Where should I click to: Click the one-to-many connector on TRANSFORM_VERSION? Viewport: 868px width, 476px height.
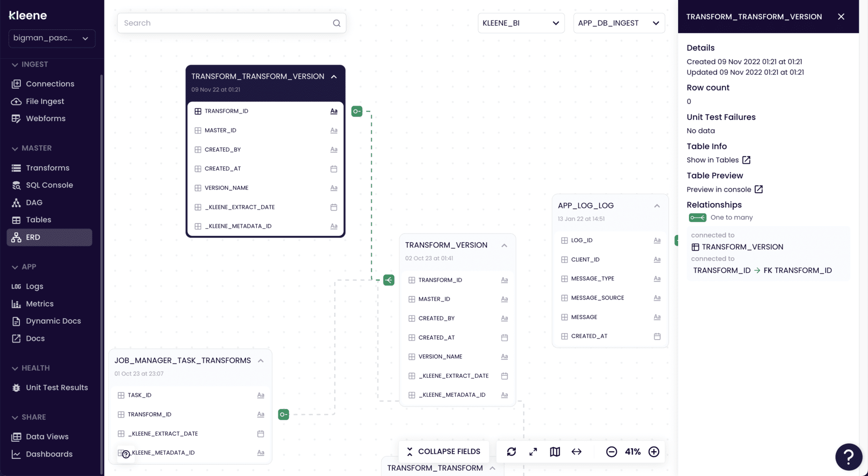tap(389, 280)
